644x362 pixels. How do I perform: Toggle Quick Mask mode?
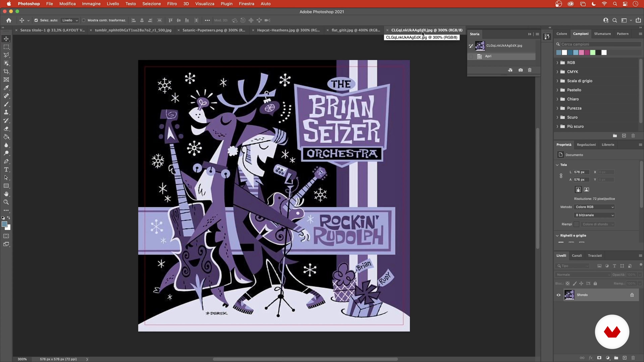[x=6, y=236]
